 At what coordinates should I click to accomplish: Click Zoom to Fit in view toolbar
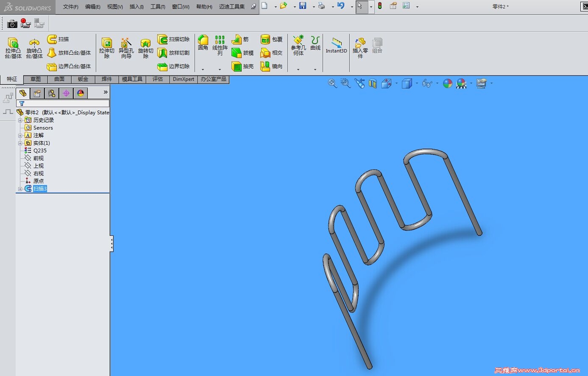coord(332,83)
